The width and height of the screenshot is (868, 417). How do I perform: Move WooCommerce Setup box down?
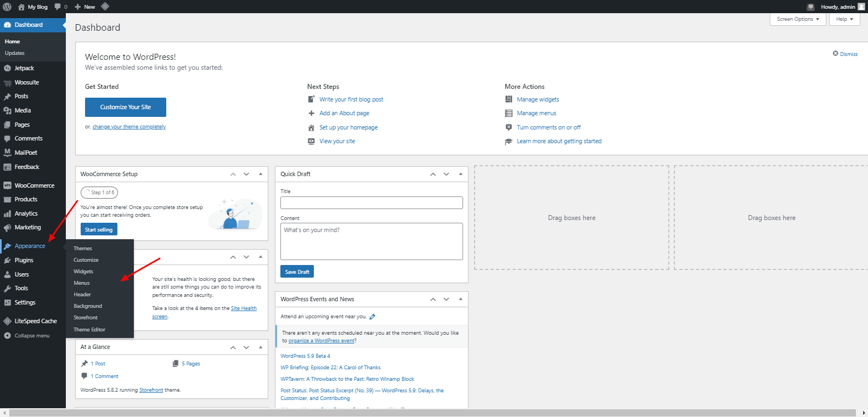246,174
